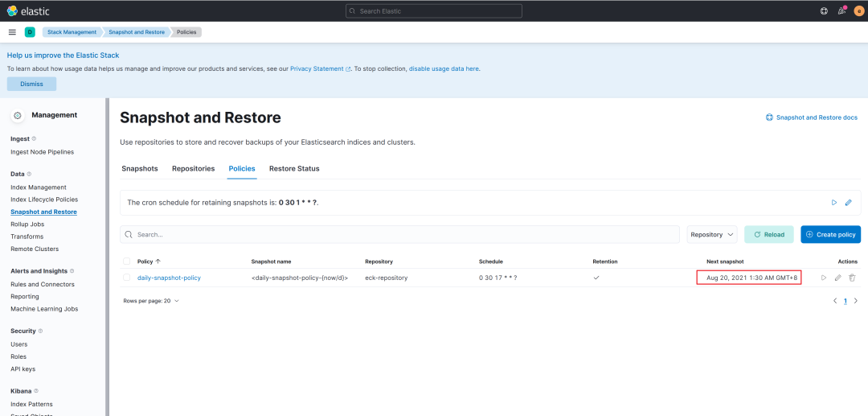Select the Policies tab
Image resolution: width=868 pixels, height=416 pixels.
tap(242, 168)
